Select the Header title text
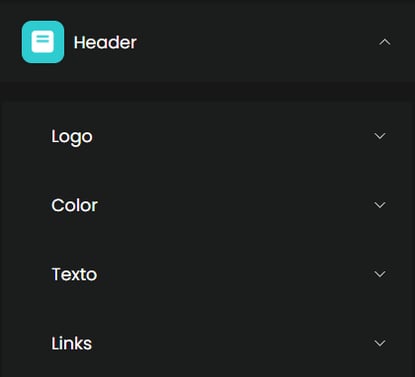 coord(105,42)
